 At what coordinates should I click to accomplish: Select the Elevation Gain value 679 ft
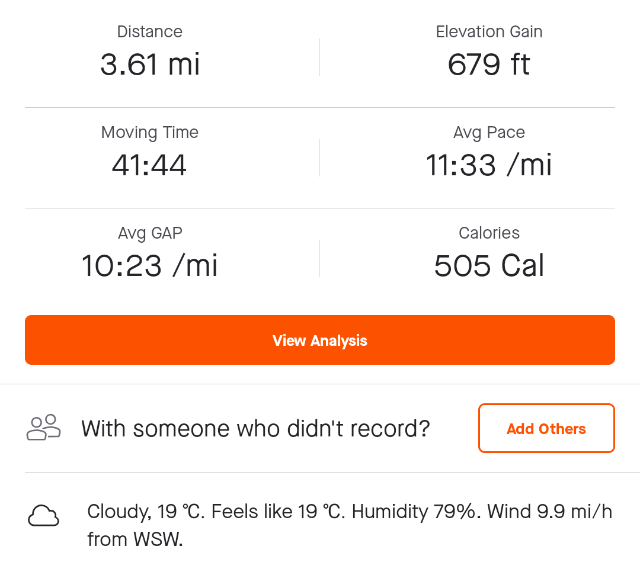pos(489,64)
